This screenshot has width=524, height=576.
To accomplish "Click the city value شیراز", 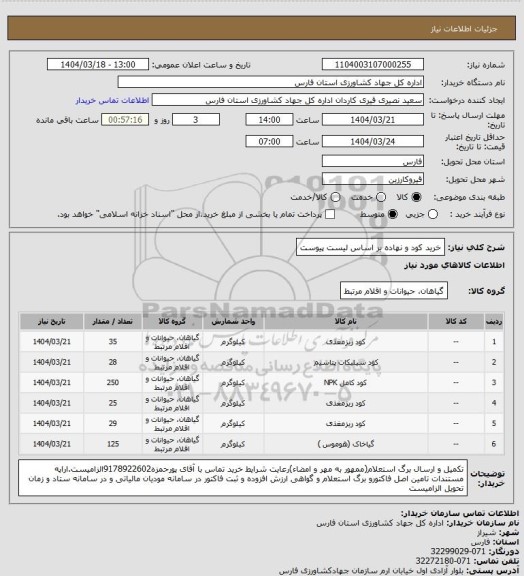I will [x=487, y=532].
